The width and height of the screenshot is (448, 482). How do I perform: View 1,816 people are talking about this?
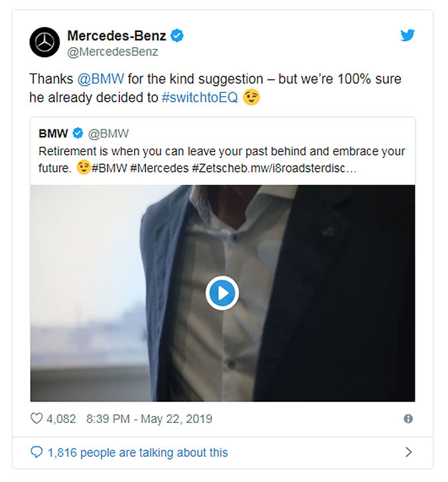(x=137, y=453)
